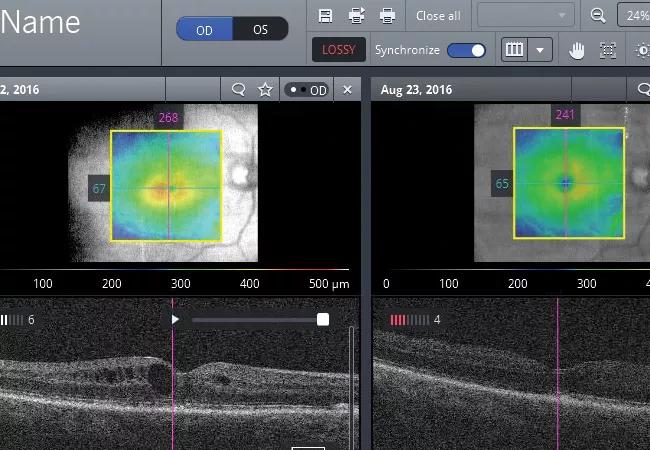Click the zoom out magnifier icon
This screenshot has height=450, width=650.
[x=598, y=15]
